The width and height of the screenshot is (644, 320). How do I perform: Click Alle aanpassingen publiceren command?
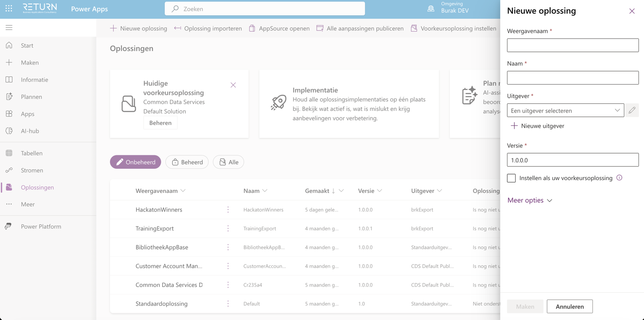click(x=360, y=28)
